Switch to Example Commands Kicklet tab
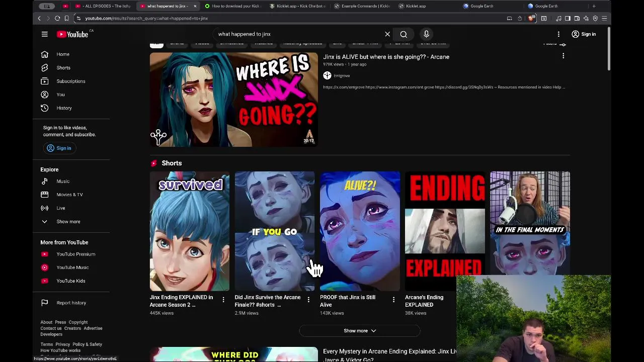The height and width of the screenshot is (362, 644). click(x=362, y=6)
